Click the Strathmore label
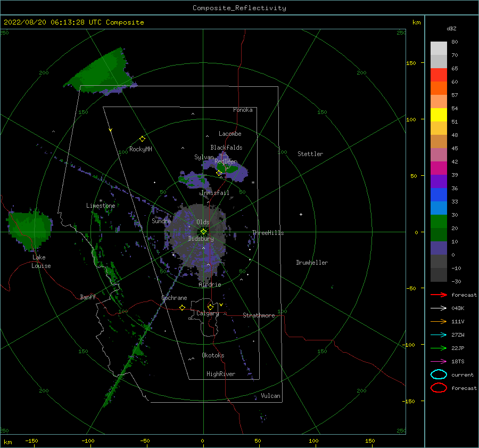This screenshot has width=479, height=448. click(x=259, y=315)
